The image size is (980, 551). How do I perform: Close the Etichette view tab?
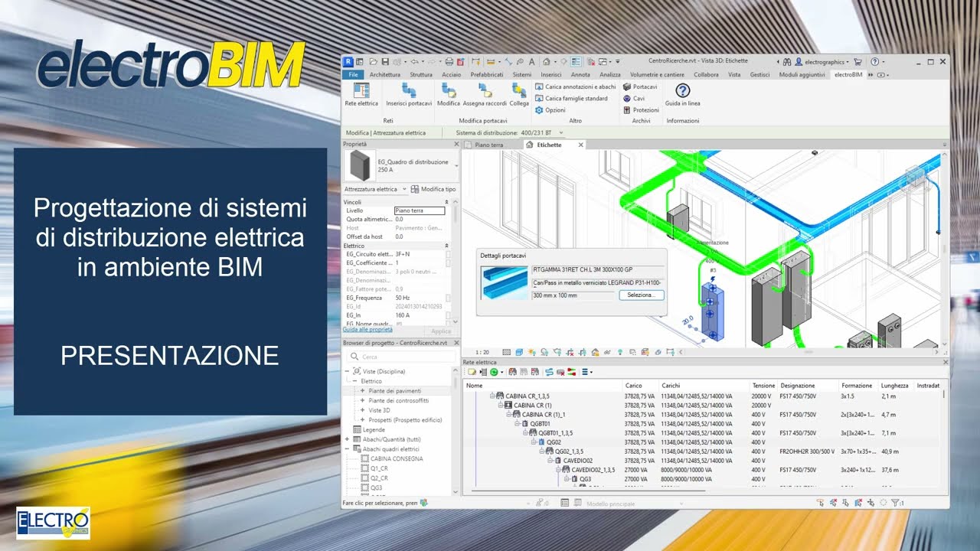580,145
